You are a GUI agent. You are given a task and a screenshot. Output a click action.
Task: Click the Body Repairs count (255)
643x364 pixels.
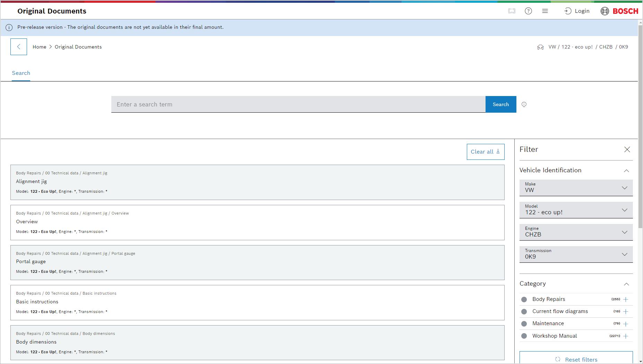[616, 299]
